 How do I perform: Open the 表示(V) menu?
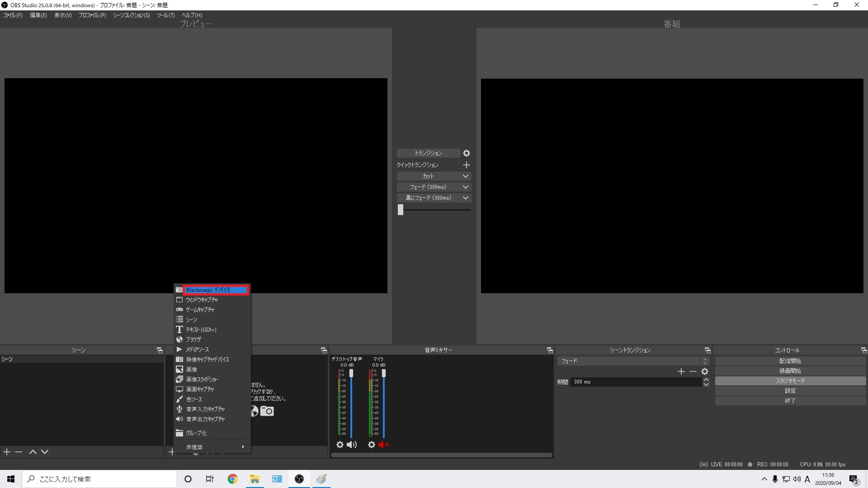[63, 15]
